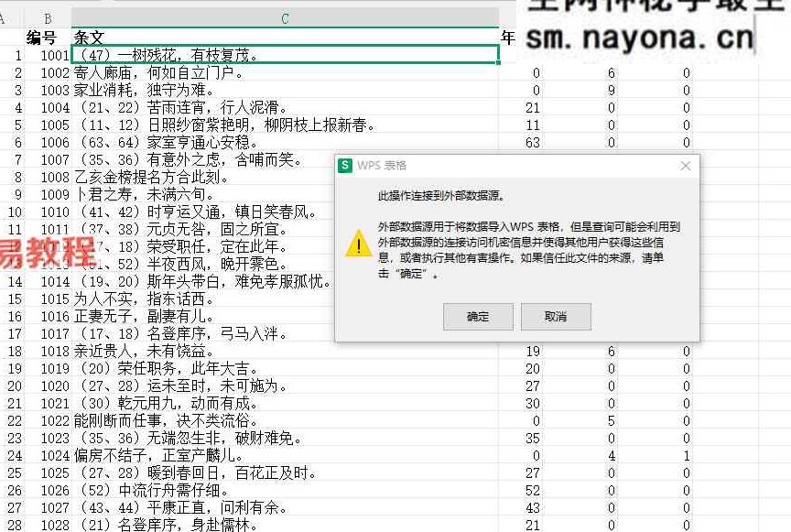Image resolution: width=791 pixels, height=532 pixels.
Task: Select cell 能刚断而任事，决不类流俗。
Action: tap(285, 421)
